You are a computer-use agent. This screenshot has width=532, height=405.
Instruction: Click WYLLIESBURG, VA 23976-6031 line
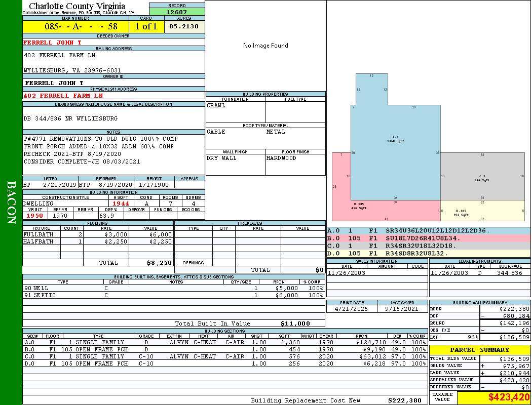click(72, 70)
